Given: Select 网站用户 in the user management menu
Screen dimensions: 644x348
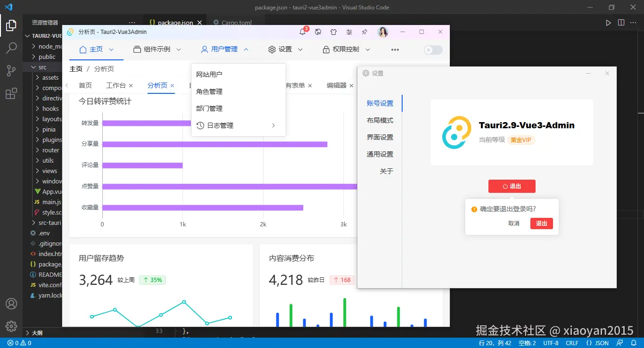Looking at the screenshot, I should tap(210, 74).
